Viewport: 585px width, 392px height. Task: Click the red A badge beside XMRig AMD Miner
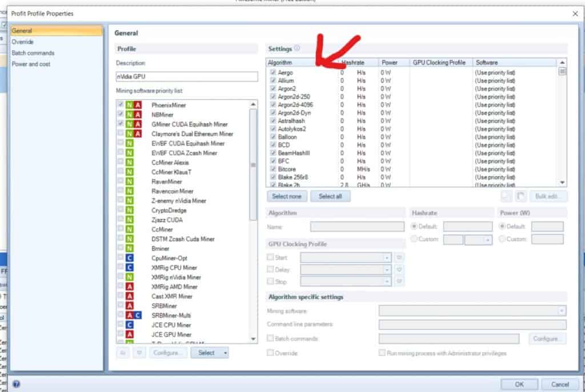130,286
